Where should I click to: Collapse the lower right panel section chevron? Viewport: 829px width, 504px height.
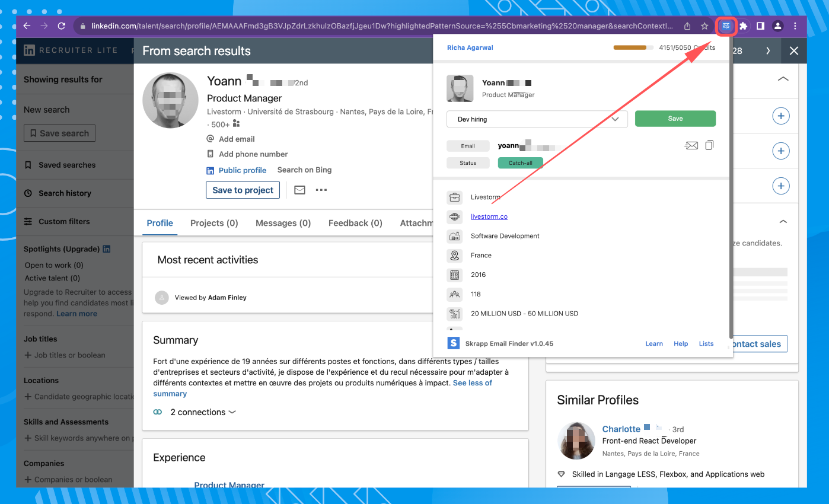[783, 221]
